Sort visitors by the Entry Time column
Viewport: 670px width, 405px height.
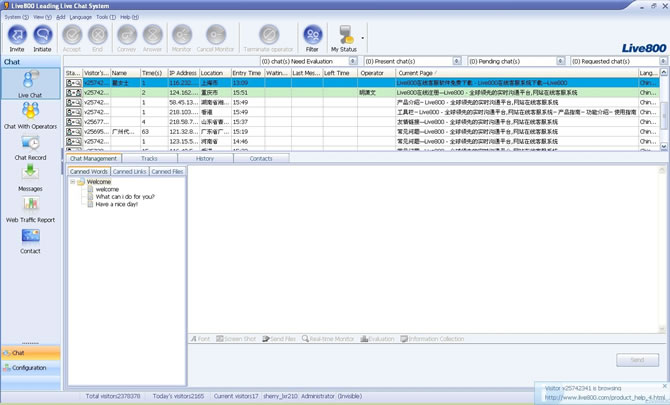pos(247,73)
